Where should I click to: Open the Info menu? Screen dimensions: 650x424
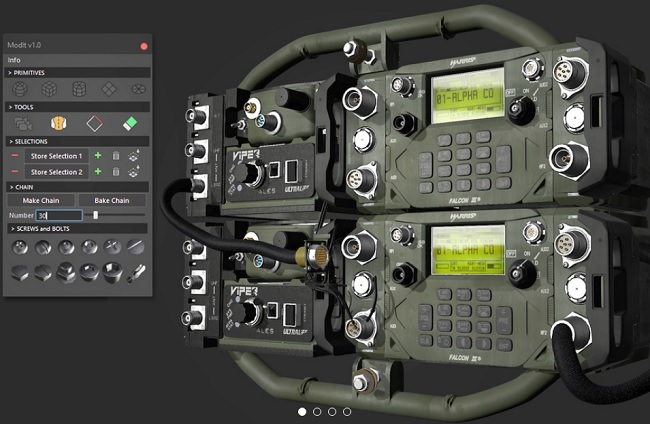click(x=14, y=60)
